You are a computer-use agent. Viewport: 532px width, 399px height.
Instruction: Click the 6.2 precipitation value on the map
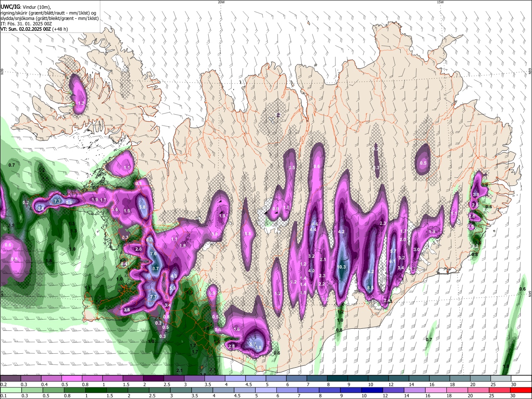click(x=371, y=271)
